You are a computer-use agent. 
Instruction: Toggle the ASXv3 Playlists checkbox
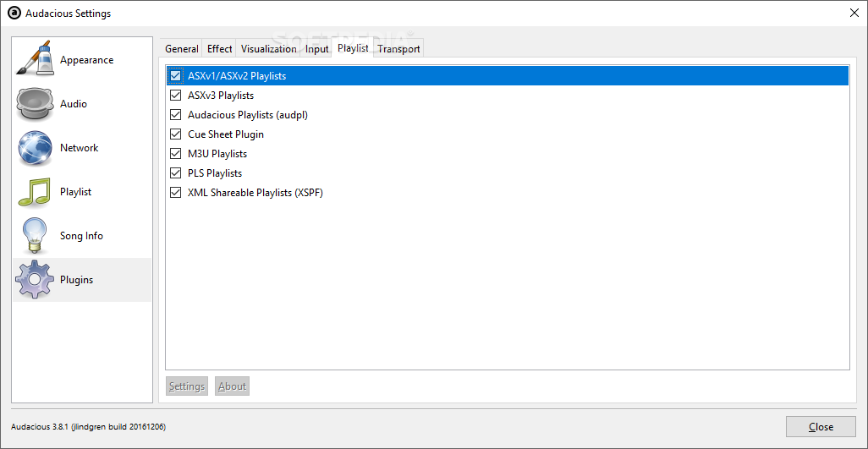point(176,95)
